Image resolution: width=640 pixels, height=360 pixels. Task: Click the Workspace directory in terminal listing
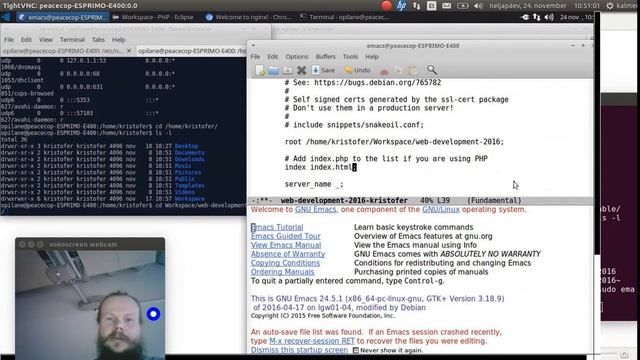[x=189, y=199]
